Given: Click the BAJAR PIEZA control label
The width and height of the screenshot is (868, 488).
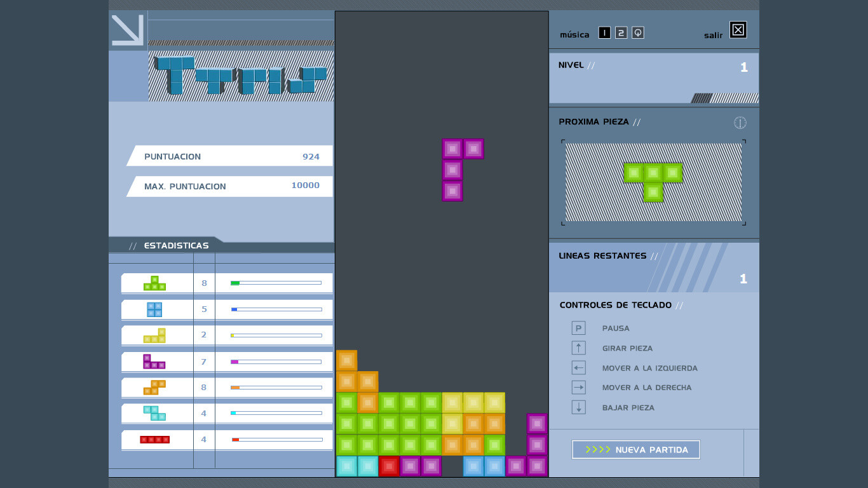Looking at the screenshot, I should (628, 408).
